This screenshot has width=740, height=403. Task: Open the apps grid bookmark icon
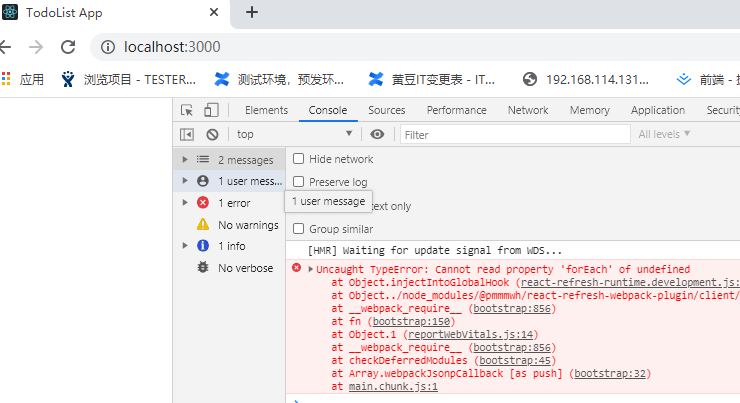[6, 79]
